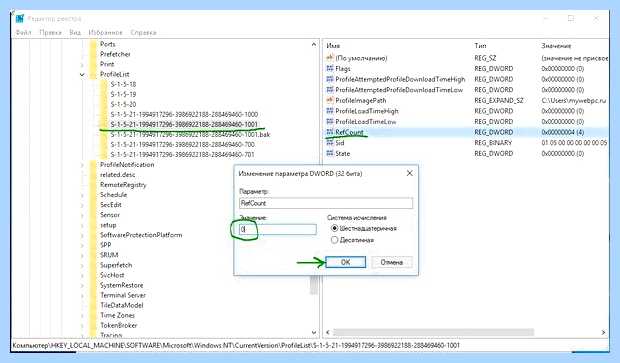This screenshot has height=363, width=620.
Task: Click the Значение input field in dialog
Action: [x=278, y=229]
